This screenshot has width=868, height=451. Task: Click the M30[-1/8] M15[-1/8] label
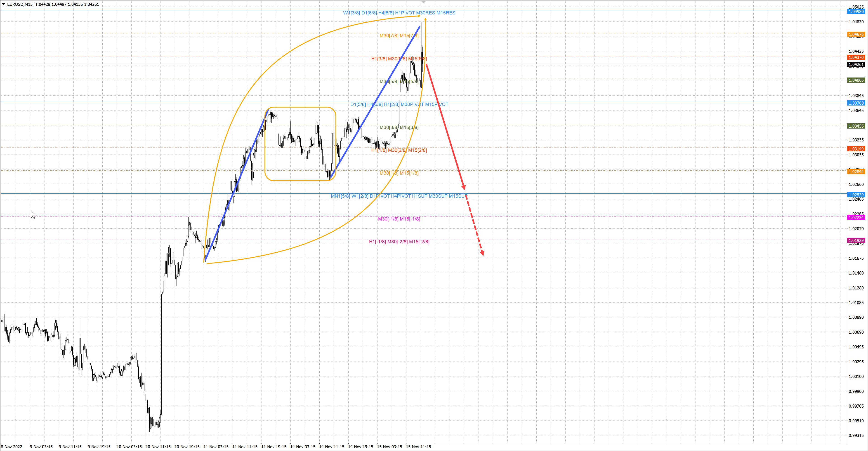(x=399, y=219)
